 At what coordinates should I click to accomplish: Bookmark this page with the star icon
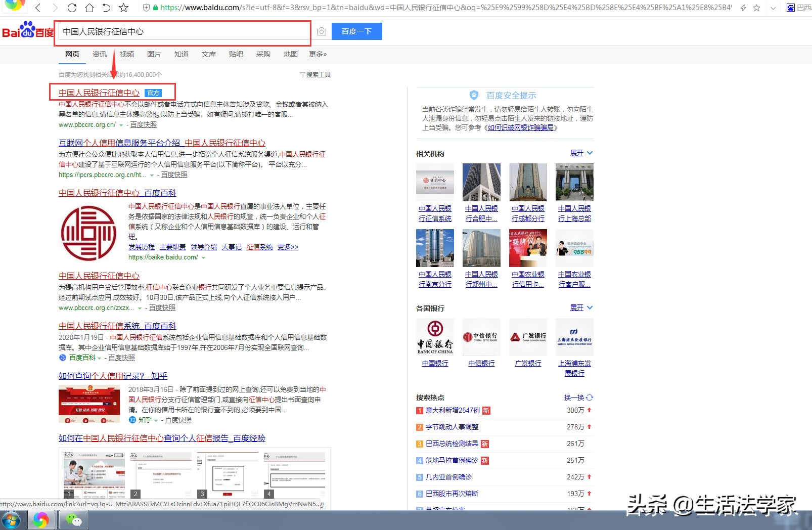(123, 8)
